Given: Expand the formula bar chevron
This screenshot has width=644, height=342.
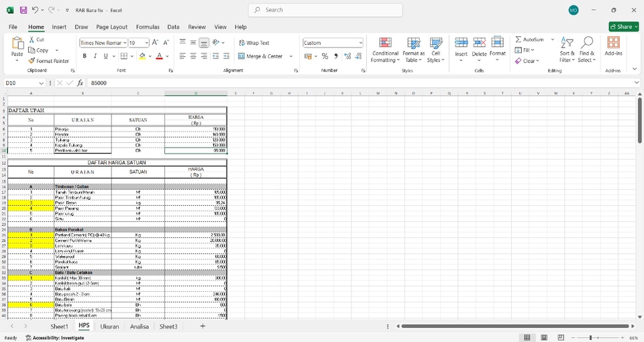Looking at the screenshot, I should 637,82.
